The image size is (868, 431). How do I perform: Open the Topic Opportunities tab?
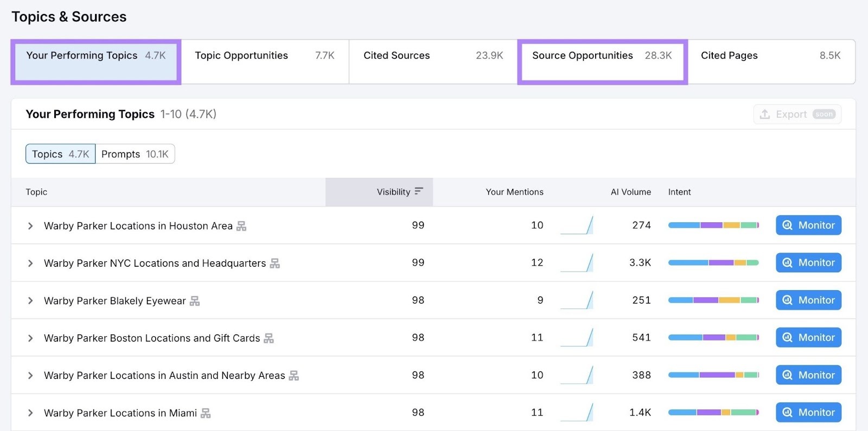coord(264,56)
